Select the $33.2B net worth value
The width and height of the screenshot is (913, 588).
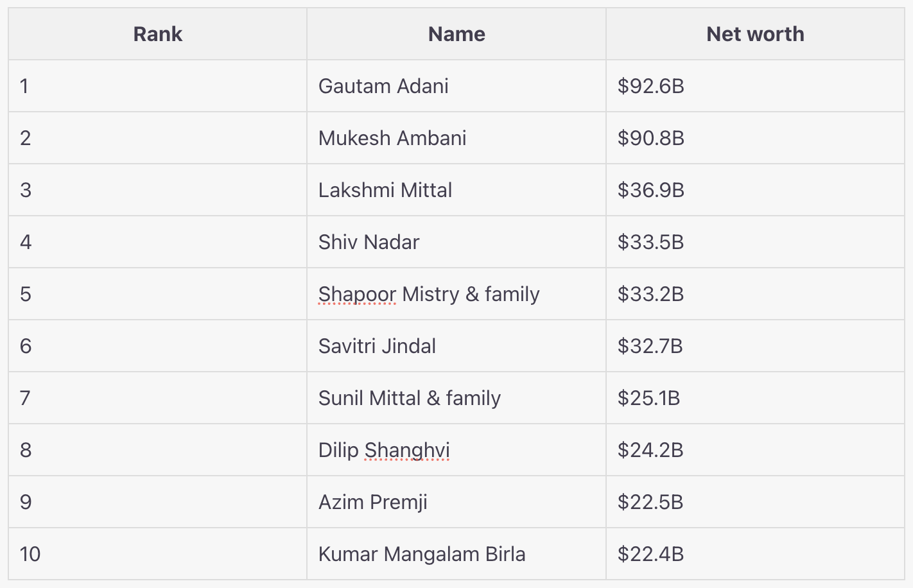(x=650, y=294)
